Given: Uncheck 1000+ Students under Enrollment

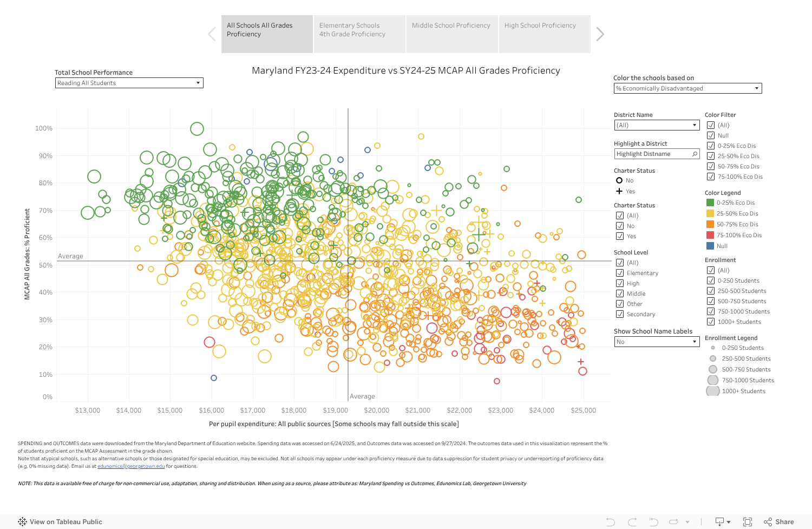Looking at the screenshot, I should coord(711,322).
